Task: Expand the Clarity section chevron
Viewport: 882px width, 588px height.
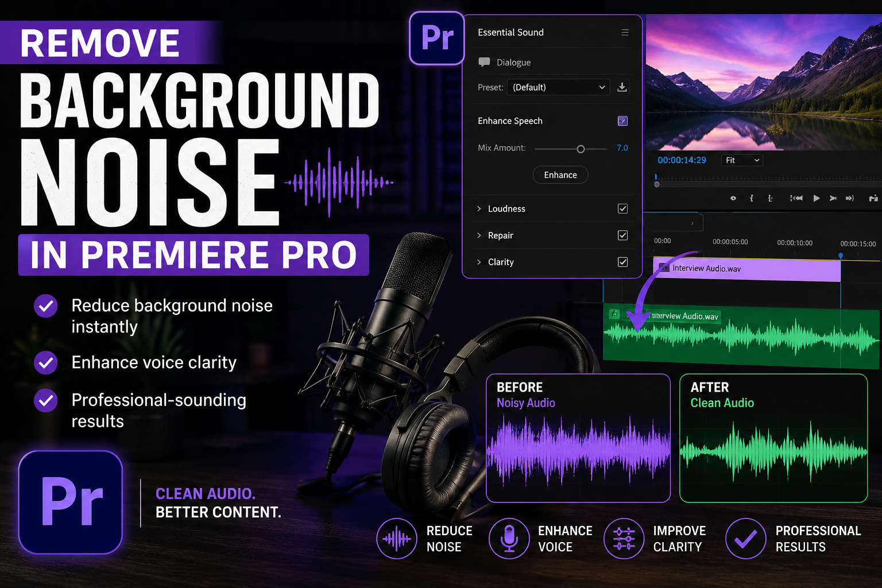Action: pyautogui.click(x=479, y=262)
